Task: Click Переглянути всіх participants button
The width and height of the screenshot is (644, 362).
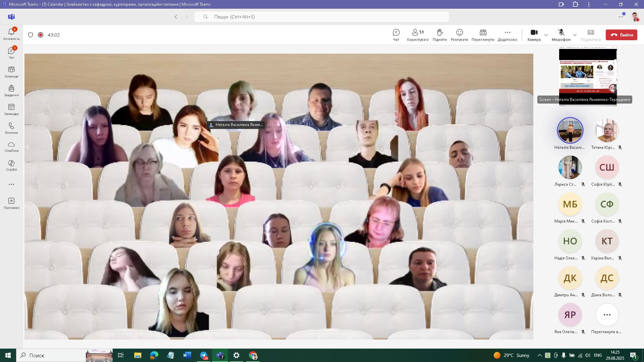Action: click(606, 315)
